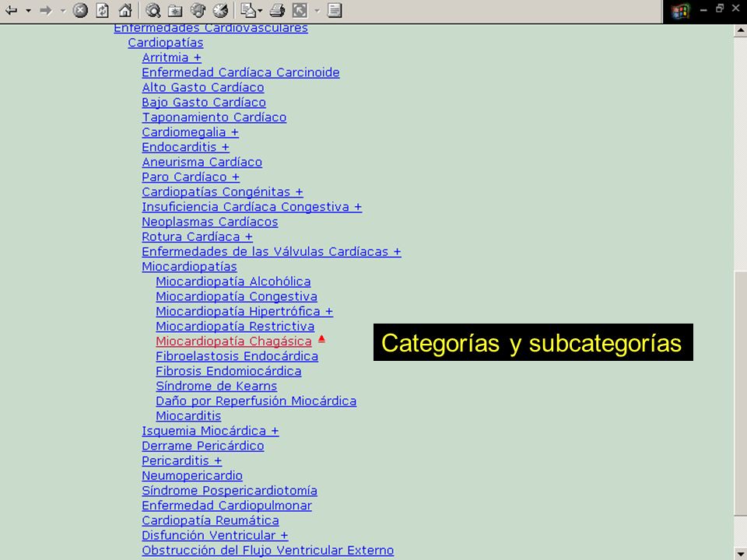Go forward with the Forward arrow
This screenshot has width=747, height=560.
46,10
